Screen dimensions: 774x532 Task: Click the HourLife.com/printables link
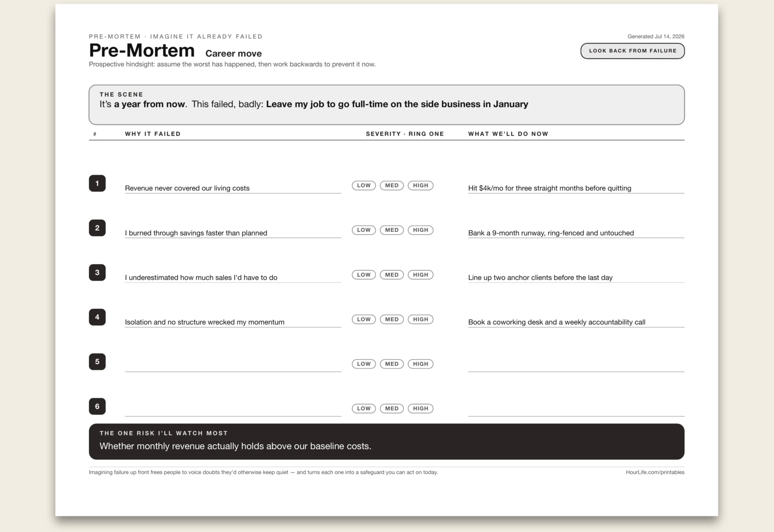[x=655, y=473]
